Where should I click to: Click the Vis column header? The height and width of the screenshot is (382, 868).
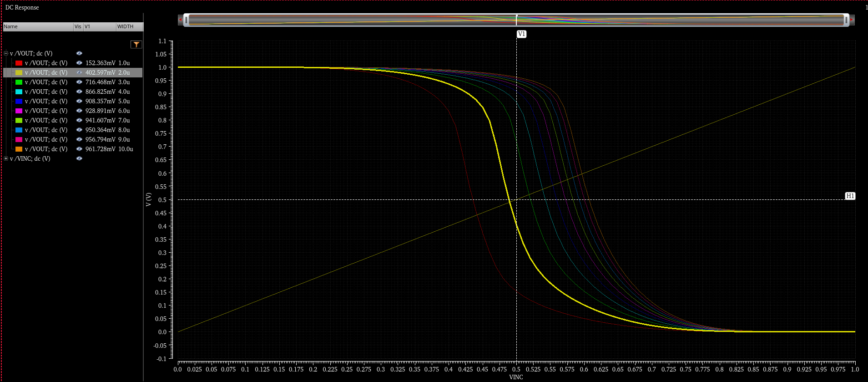78,26
